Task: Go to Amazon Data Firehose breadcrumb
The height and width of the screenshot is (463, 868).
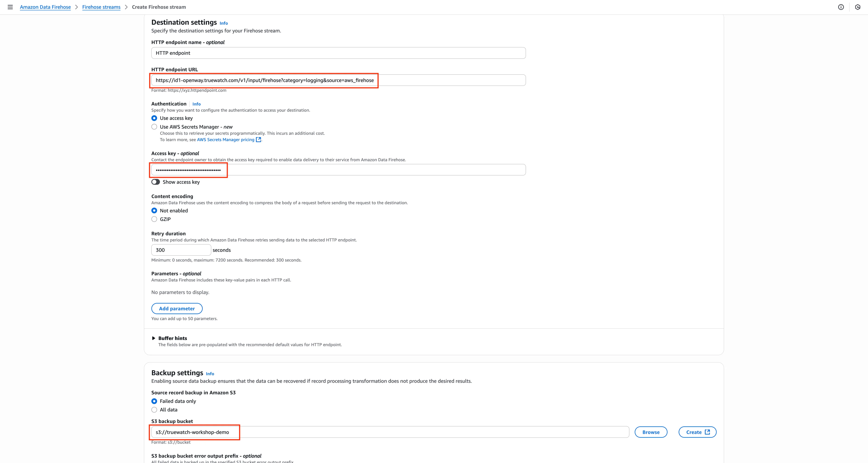Action: coord(45,7)
